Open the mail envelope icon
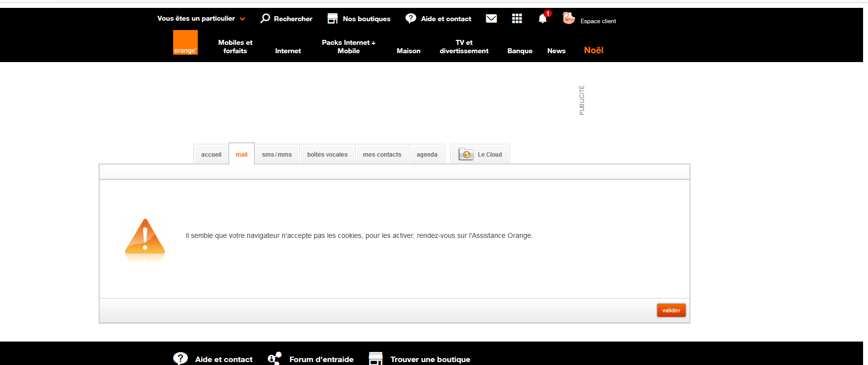 click(491, 18)
